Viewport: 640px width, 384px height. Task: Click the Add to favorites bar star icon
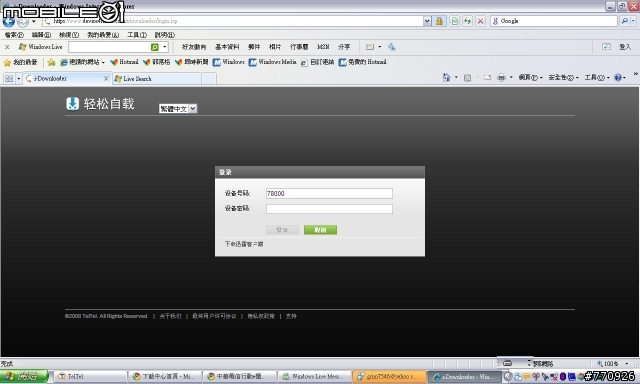click(x=51, y=62)
